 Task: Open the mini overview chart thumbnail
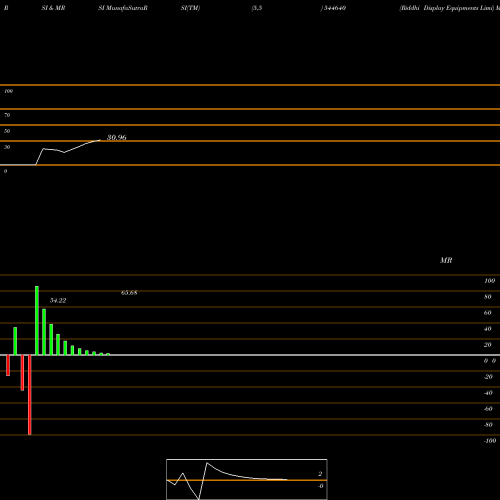(247, 479)
